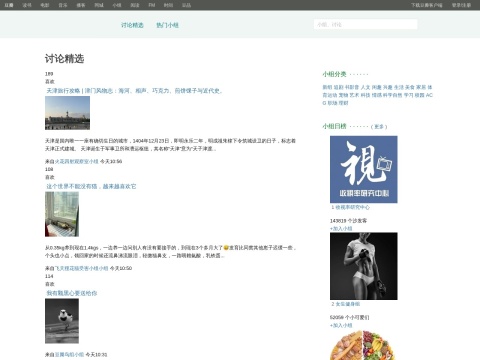The image size is (480, 360).
Task: Select 美食 category in 小组分类
Action: (410, 87)
